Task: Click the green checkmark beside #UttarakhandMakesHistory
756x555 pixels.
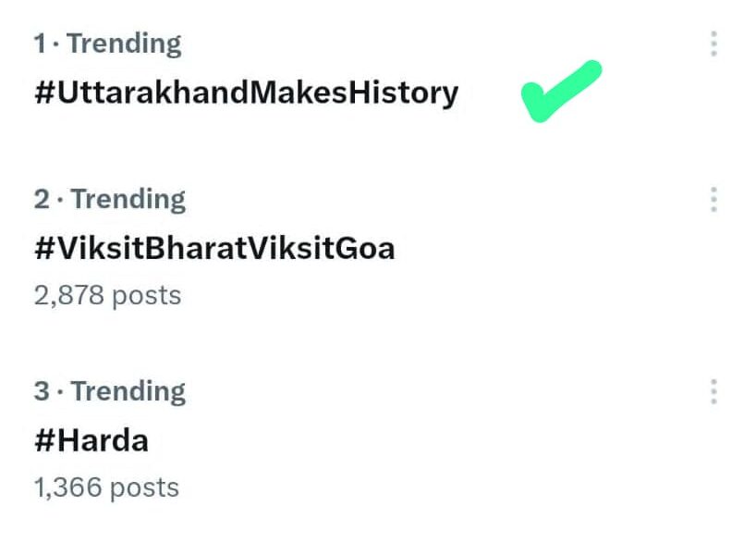Action: pos(561,91)
